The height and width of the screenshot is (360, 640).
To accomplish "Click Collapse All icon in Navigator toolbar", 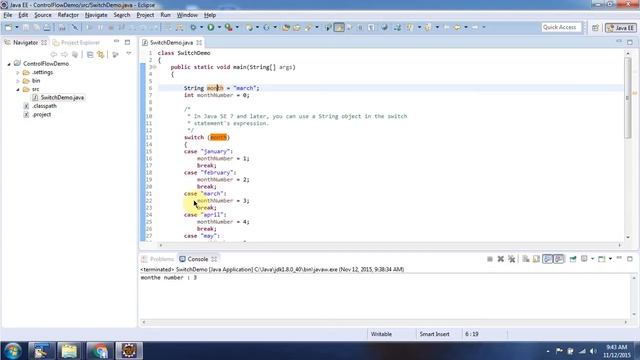I will 90,55.
